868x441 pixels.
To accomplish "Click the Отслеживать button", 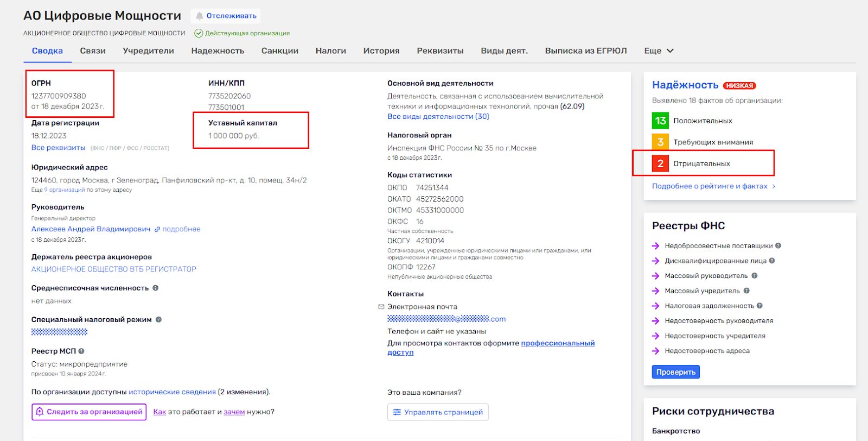I will pos(226,16).
